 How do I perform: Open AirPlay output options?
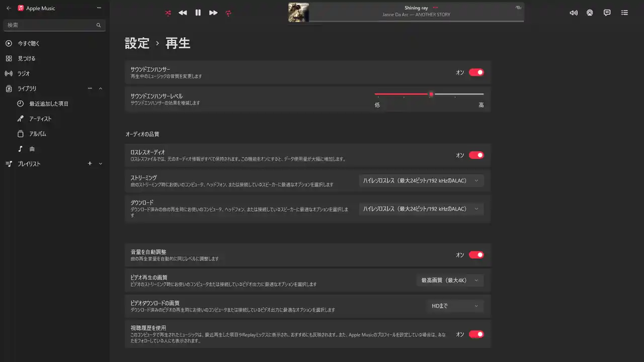pyautogui.click(x=589, y=13)
